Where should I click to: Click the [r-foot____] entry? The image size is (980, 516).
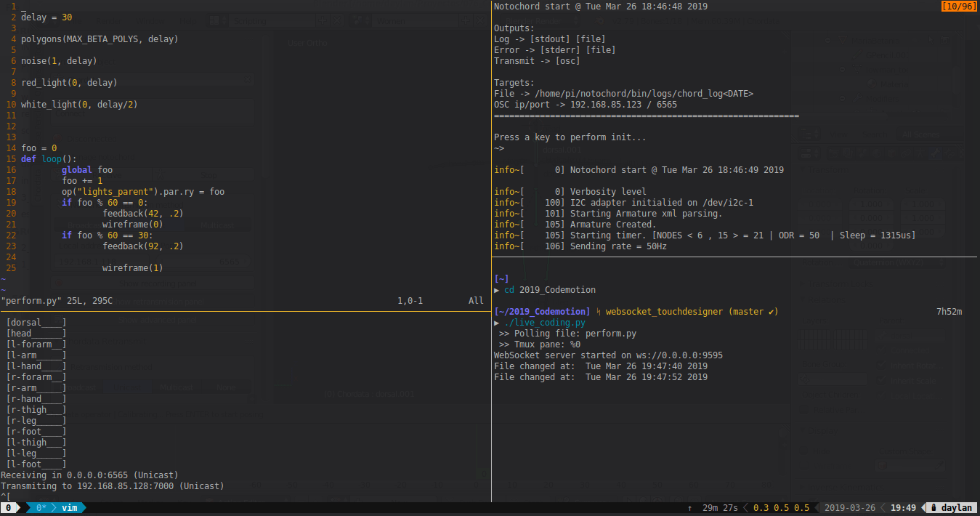click(x=36, y=431)
